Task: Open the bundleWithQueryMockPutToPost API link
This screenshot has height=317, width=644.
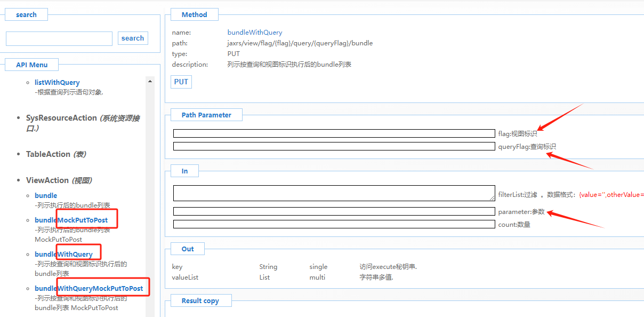Action: point(89,288)
